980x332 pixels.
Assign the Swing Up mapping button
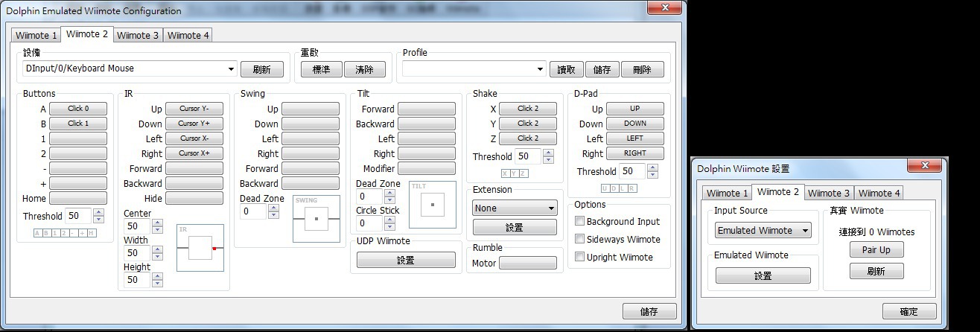click(311, 109)
